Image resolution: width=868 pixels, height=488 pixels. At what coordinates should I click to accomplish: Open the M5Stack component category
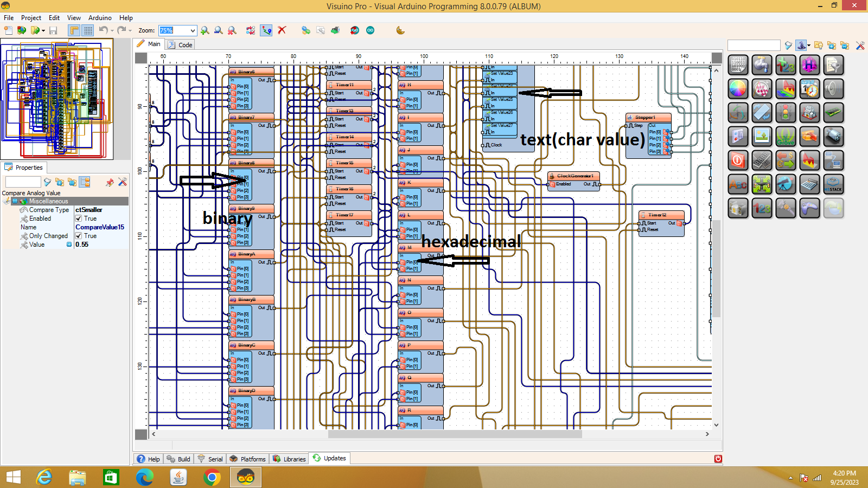coord(833,184)
